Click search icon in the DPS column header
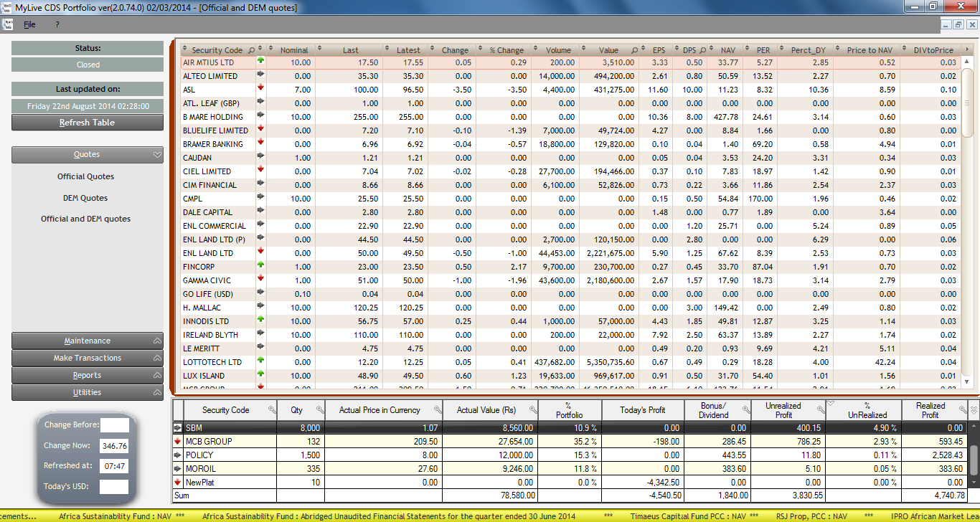 click(701, 50)
